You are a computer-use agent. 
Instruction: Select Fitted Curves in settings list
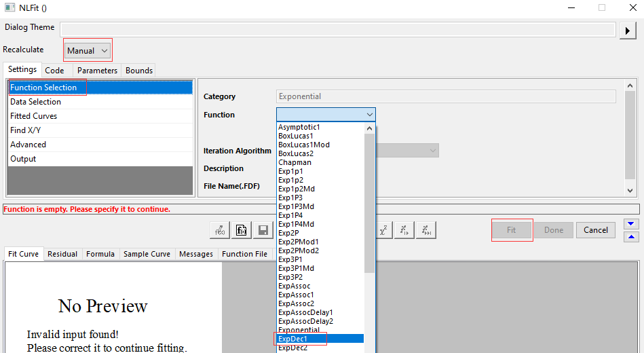tap(100, 116)
